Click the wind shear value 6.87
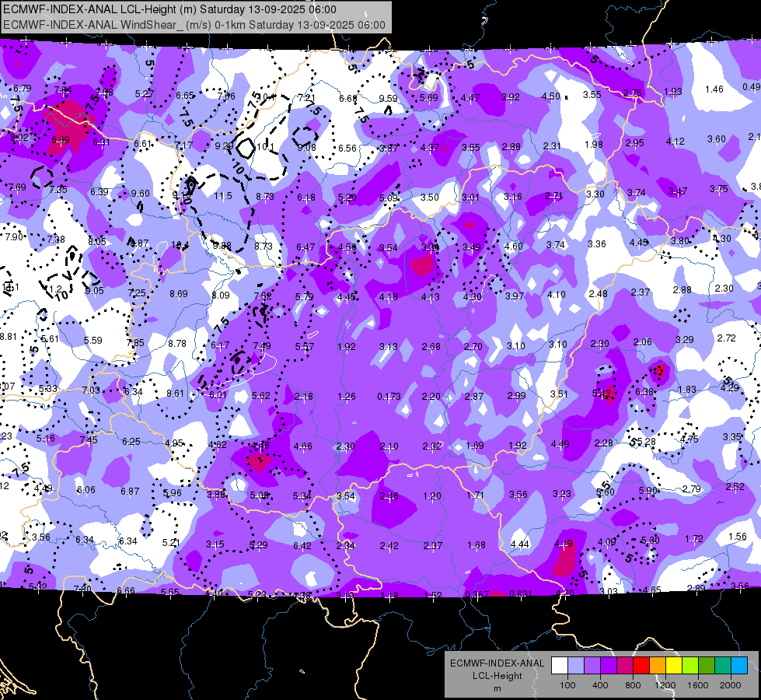Screen dimensions: 761x700 click(130, 491)
